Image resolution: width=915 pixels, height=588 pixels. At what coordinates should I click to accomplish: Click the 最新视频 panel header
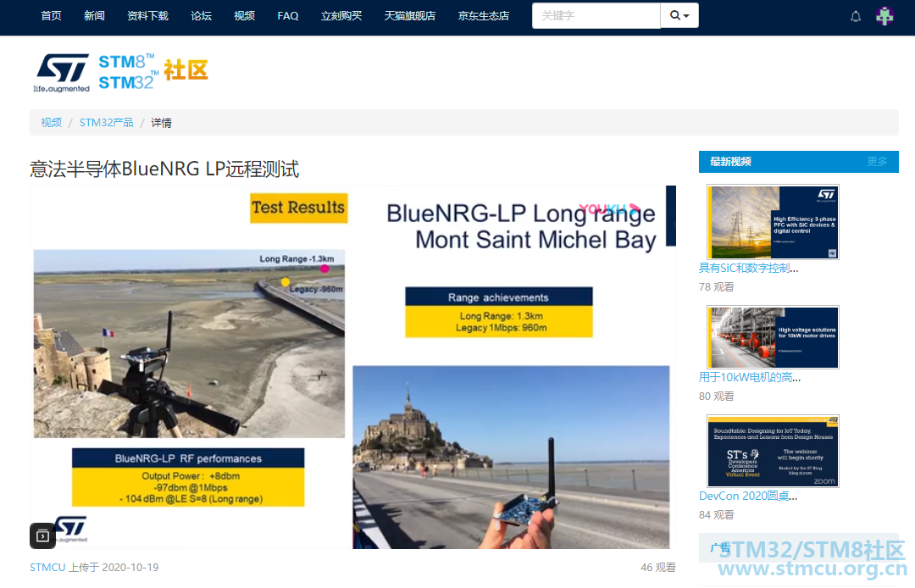799,162
